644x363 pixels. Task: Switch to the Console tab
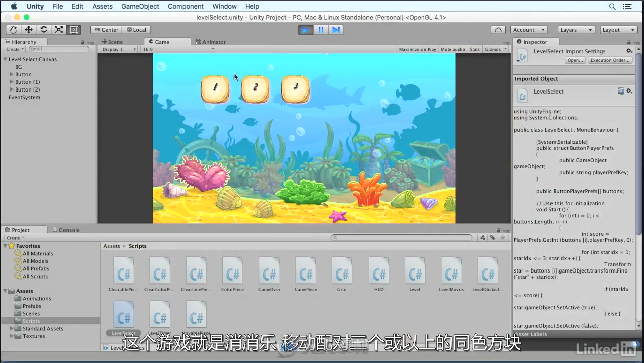click(66, 230)
